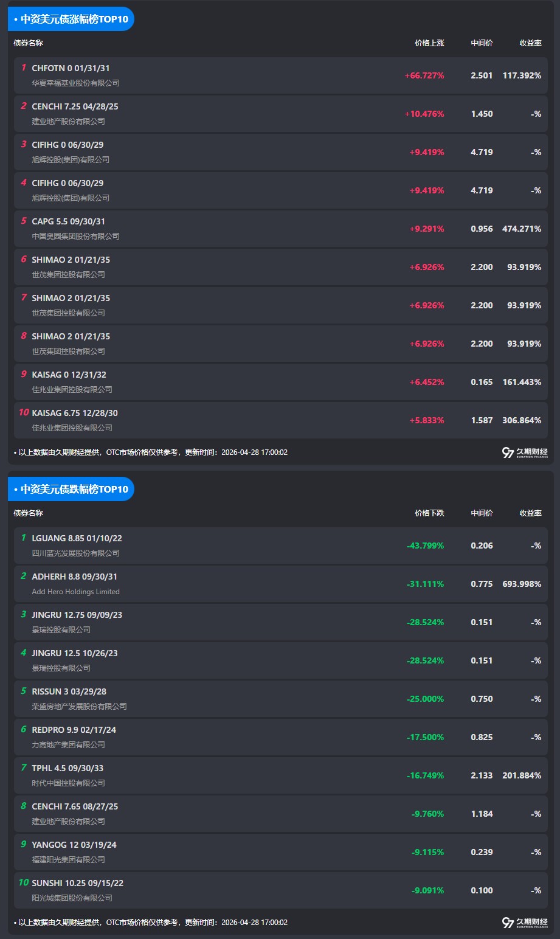This screenshot has width=560, height=939.
Task: Click the 久期财经 logo in the gainers panel footer
Action: click(x=525, y=452)
